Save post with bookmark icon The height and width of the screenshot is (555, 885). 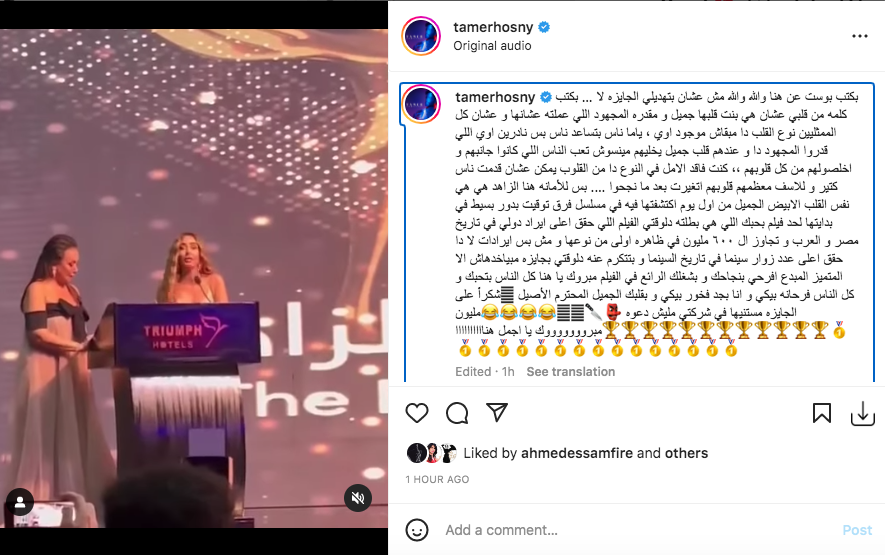coord(822,413)
